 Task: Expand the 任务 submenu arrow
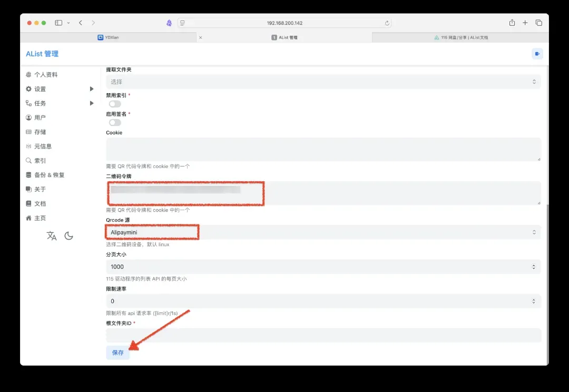92,103
